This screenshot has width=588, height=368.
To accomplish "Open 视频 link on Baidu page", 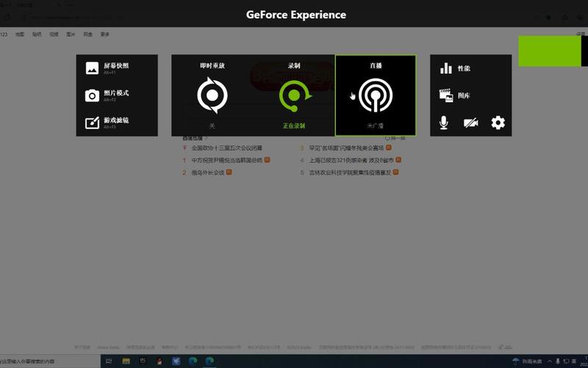I will [54, 34].
